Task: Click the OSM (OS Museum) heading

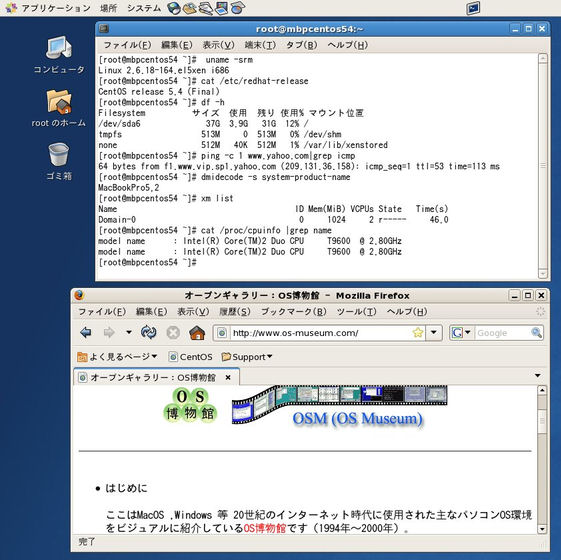Action: 357,418
